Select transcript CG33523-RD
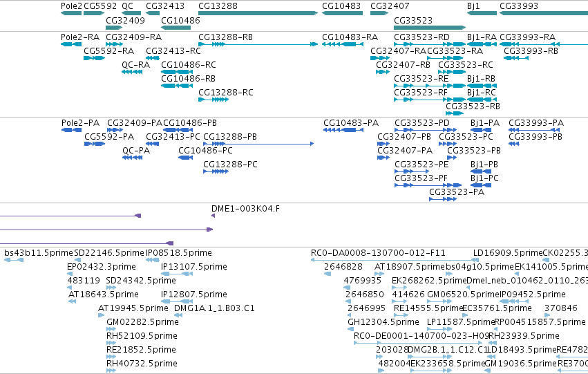 [x=422, y=37]
